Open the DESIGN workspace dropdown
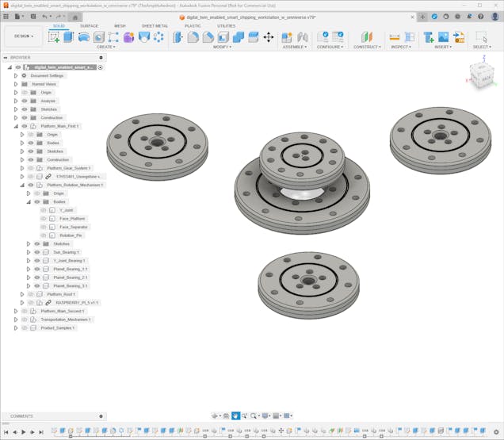Viewport: 504px width, 440px height. tap(23, 36)
